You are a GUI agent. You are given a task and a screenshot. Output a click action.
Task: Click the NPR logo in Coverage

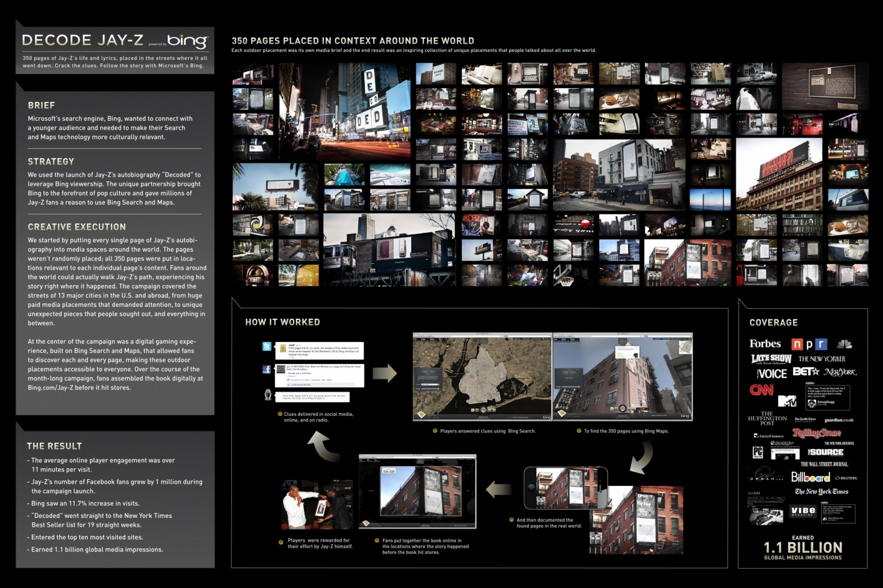(x=809, y=345)
